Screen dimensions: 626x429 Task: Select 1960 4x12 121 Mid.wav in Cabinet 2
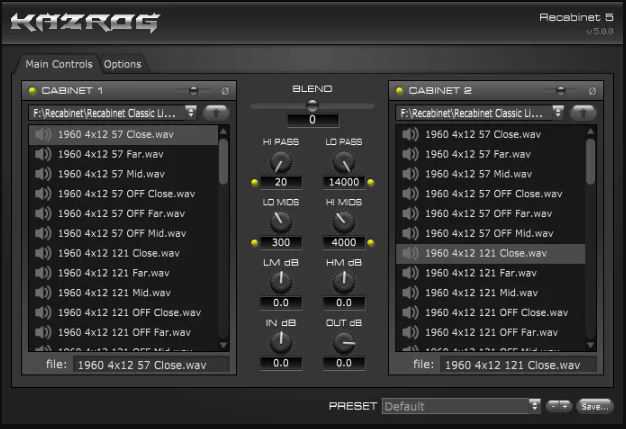pos(491,293)
